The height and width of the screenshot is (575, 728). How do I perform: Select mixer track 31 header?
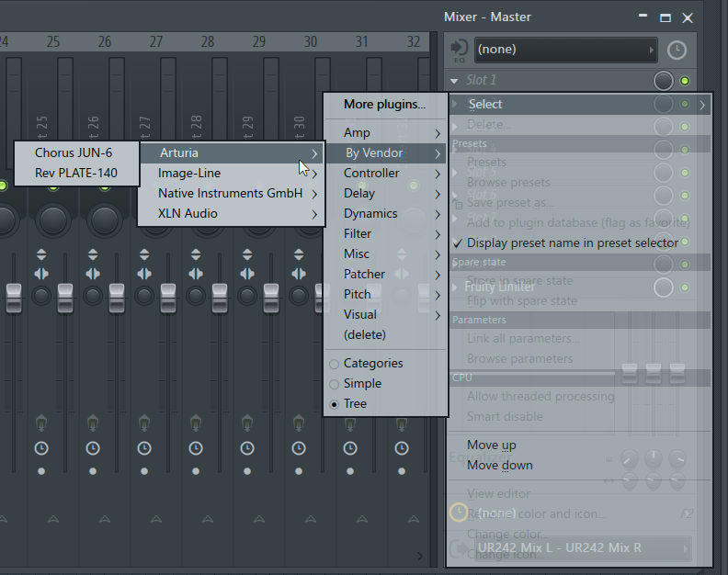362,41
